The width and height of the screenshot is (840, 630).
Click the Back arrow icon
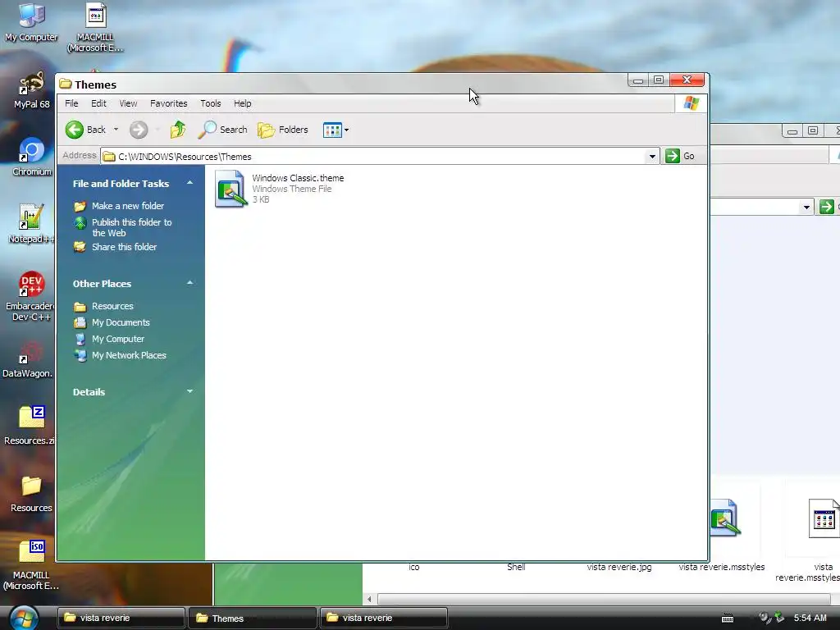pos(75,130)
